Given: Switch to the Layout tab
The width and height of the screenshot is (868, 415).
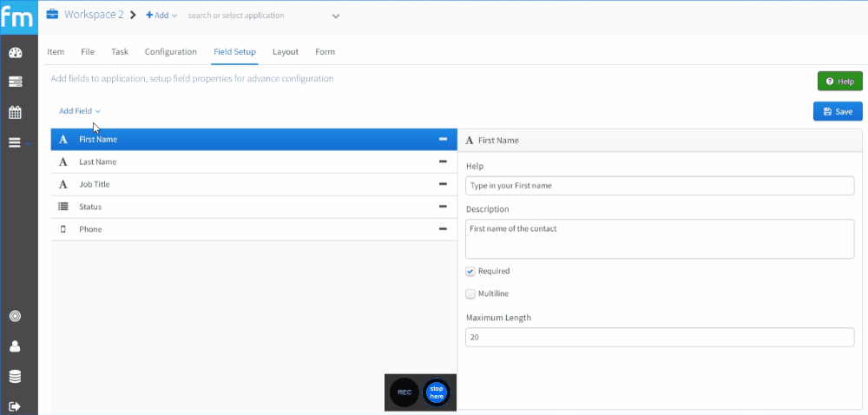Looking at the screenshot, I should 285,51.
